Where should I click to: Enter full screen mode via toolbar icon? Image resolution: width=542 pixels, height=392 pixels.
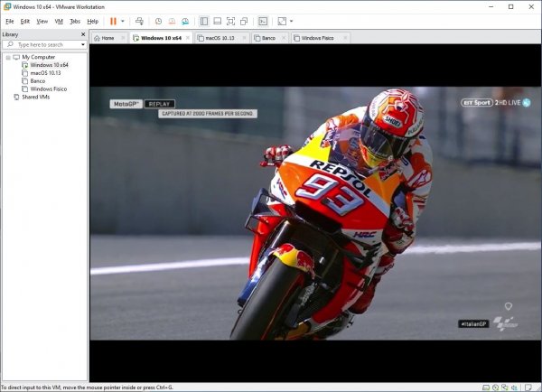[x=230, y=22]
